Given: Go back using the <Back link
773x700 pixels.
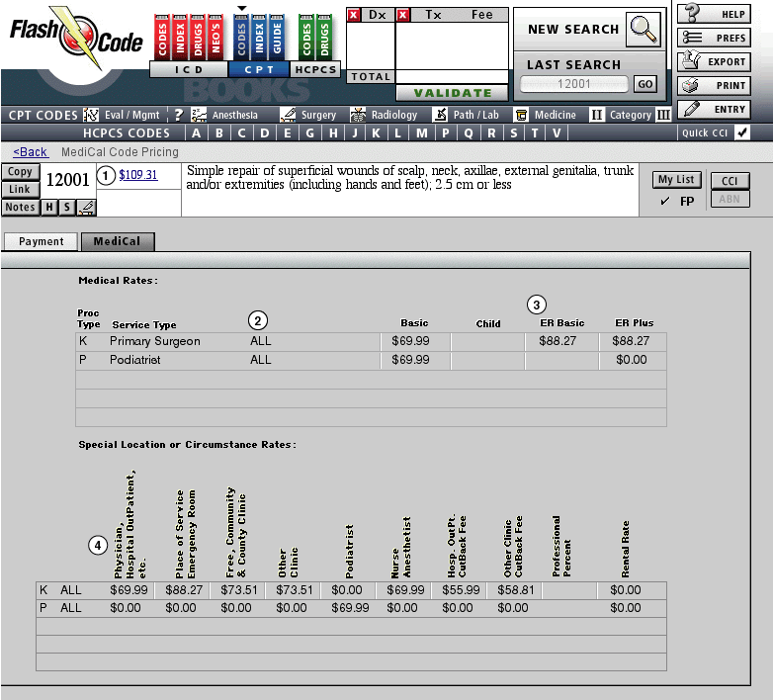Looking at the screenshot, I should point(31,152).
